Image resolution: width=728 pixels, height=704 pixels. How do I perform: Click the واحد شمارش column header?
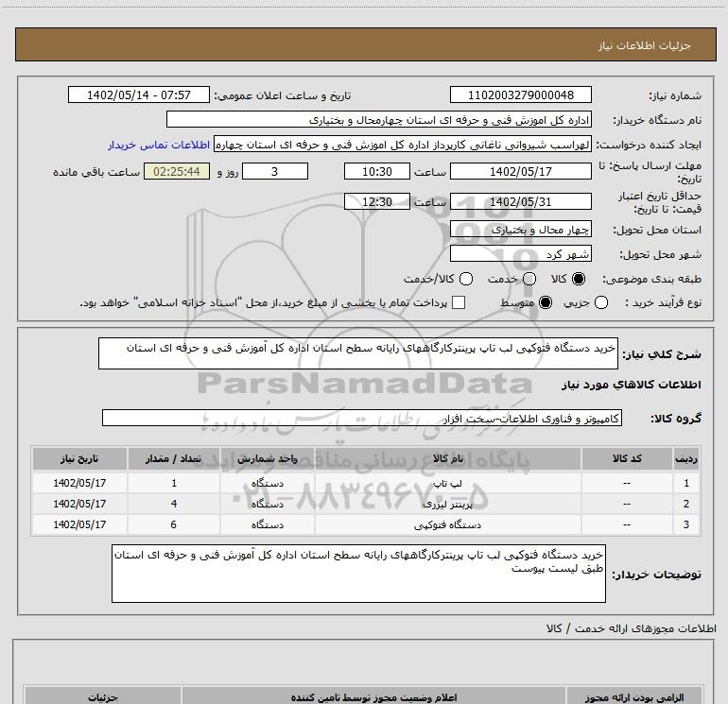268,459
